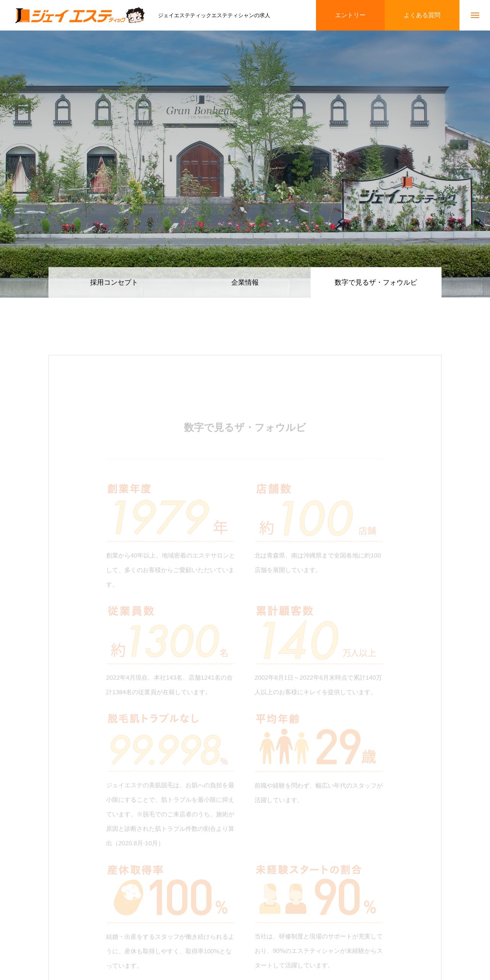
Task: Click the 数字で見るザ・フォウルビ section heading
Action: (x=245, y=427)
